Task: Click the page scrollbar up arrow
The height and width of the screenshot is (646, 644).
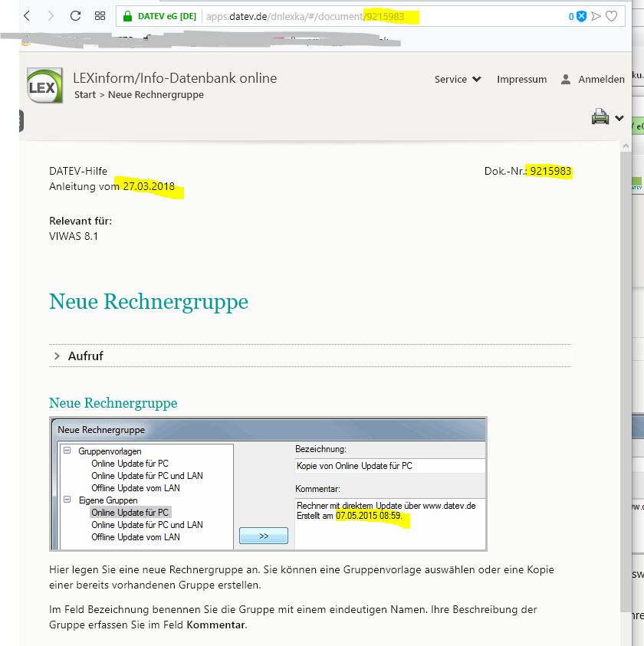Action: [626, 146]
